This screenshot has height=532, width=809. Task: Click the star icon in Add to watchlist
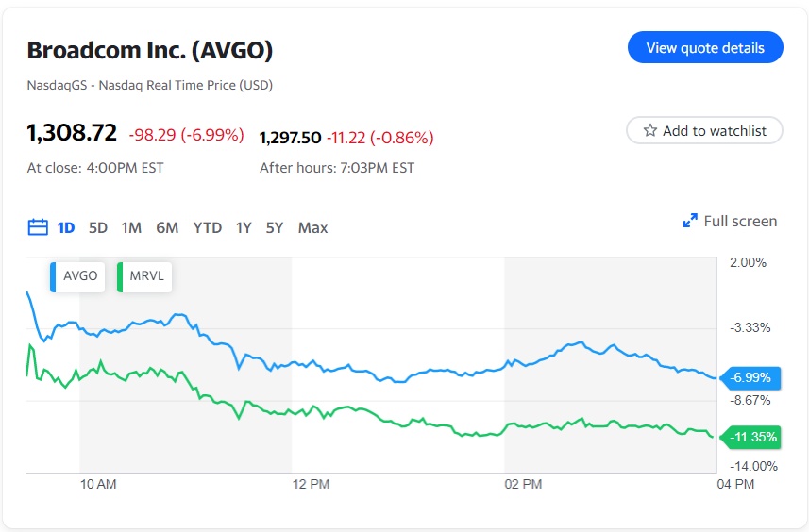[650, 131]
